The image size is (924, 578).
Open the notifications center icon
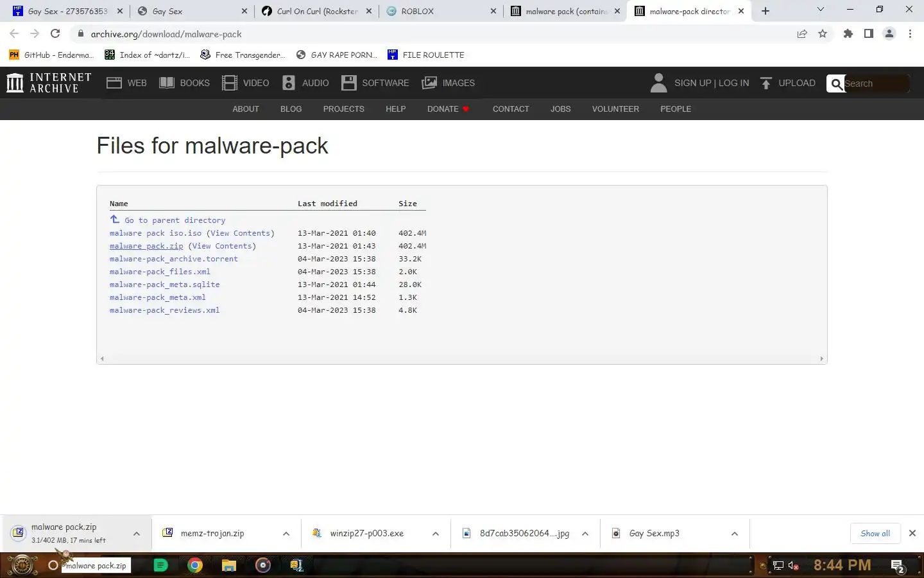[x=898, y=566]
